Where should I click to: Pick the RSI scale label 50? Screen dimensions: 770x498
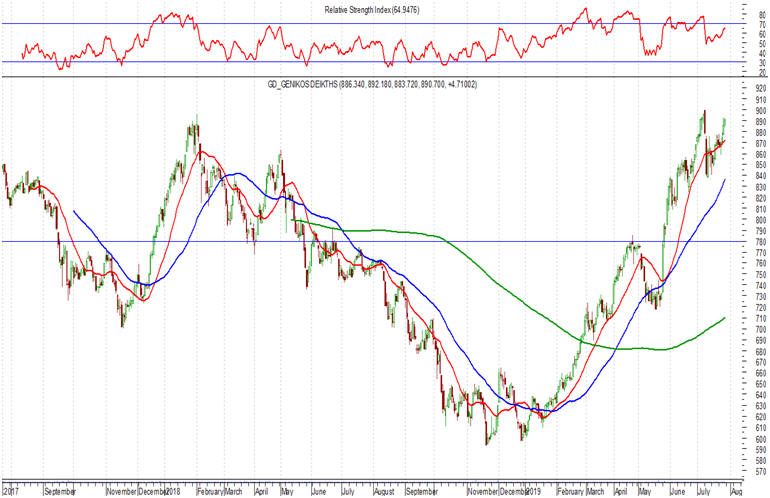[x=762, y=43]
